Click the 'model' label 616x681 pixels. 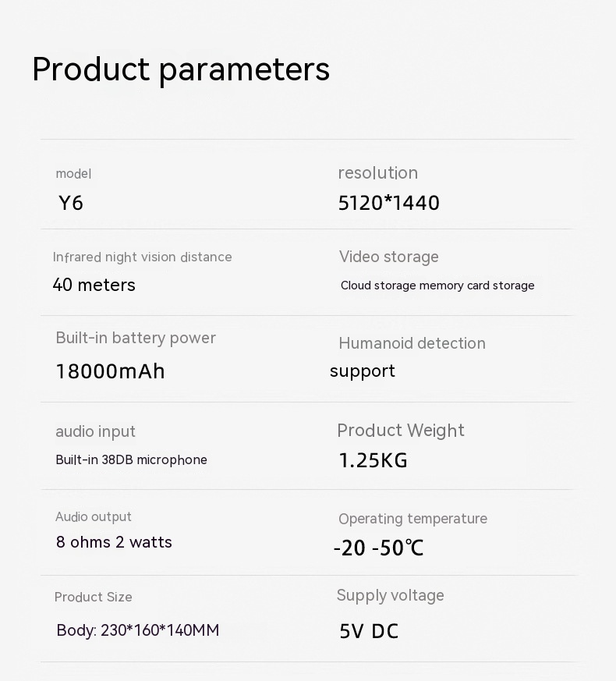click(x=73, y=174)
